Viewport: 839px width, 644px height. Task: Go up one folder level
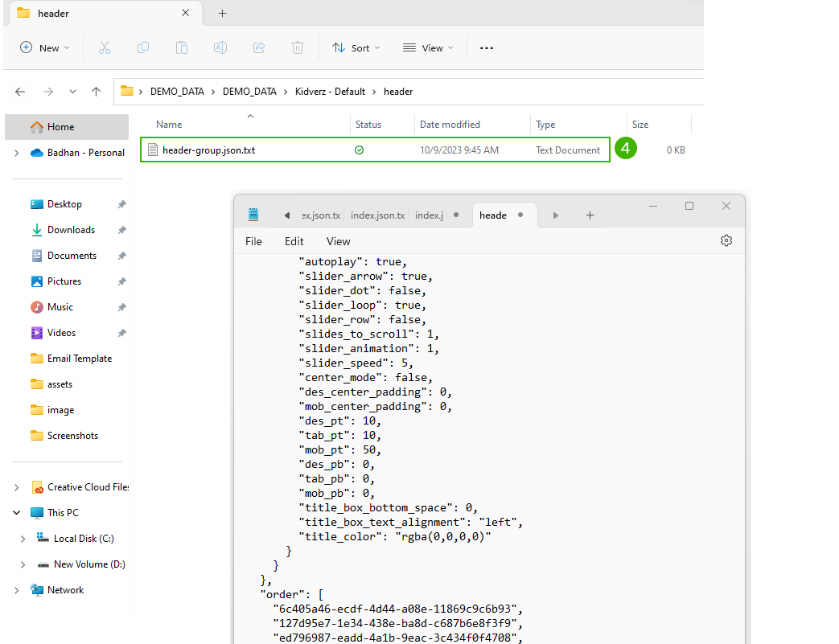point(97,92)
